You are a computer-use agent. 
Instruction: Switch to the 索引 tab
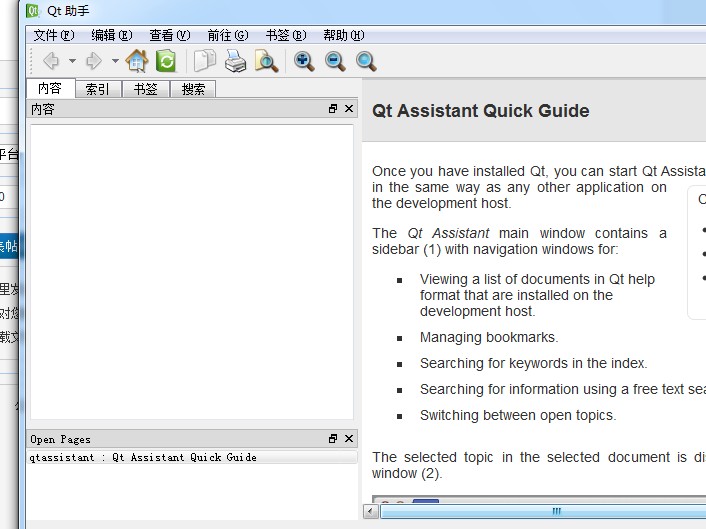(x=98, y=89)
